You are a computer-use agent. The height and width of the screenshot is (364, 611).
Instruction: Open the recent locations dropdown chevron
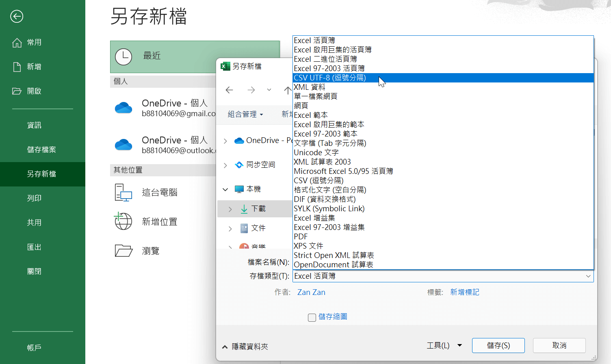click(x=269, y=90)
